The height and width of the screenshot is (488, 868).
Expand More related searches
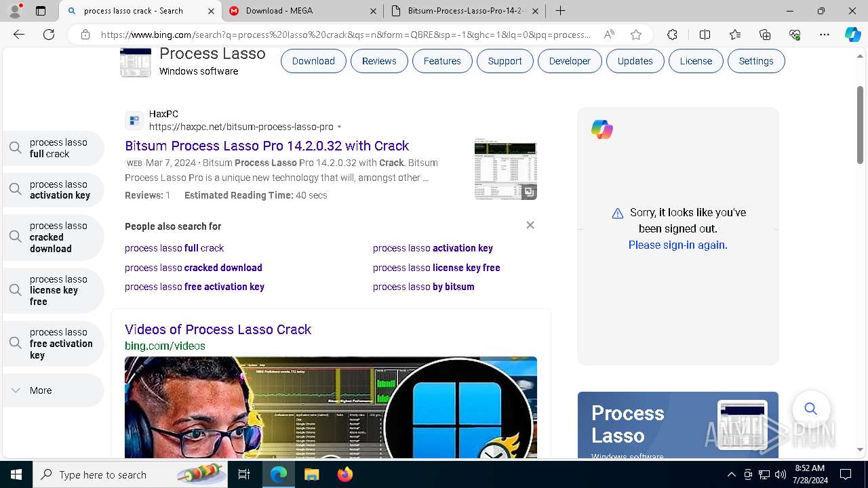click(x=54, y=390)
